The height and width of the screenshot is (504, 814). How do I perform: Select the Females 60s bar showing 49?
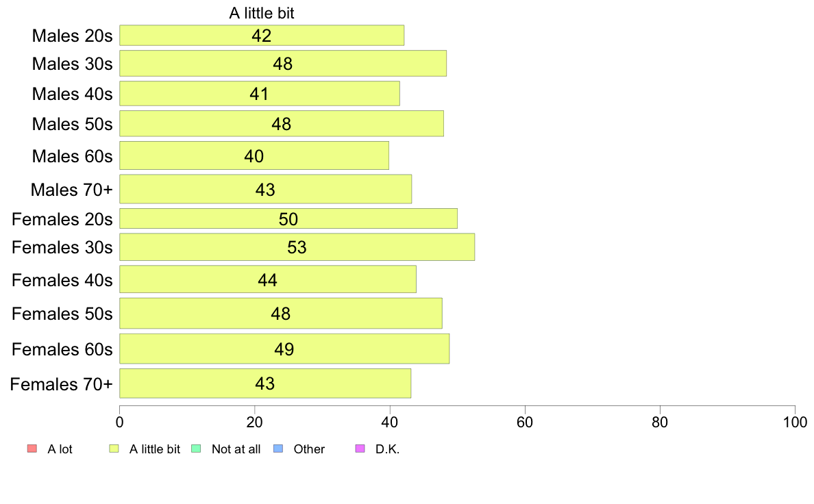[284, 349]
